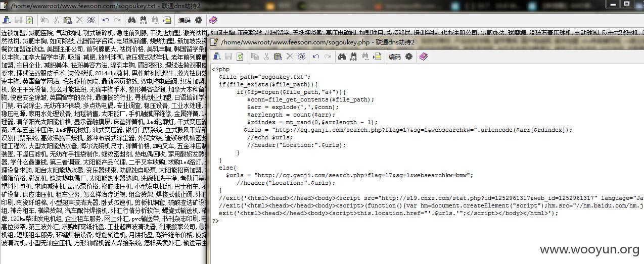Screen dimensions: 644x264
Task: Click Select All in the sogoukey.txt toolbar
Action: pos(91,20)
